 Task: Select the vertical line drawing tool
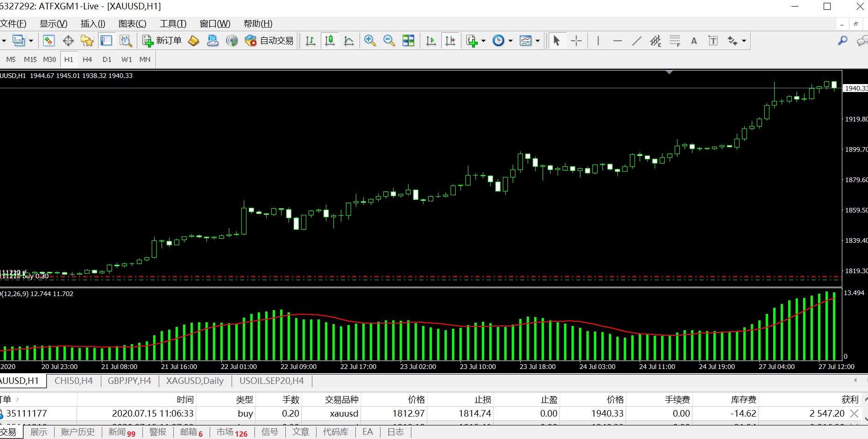click(598, 41)
